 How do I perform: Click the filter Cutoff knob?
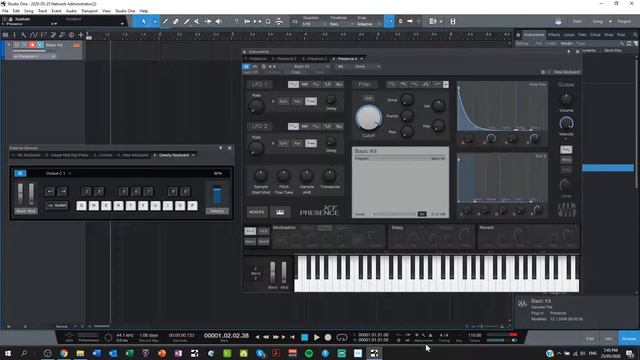pyautogui.click(x=369, y=118)
